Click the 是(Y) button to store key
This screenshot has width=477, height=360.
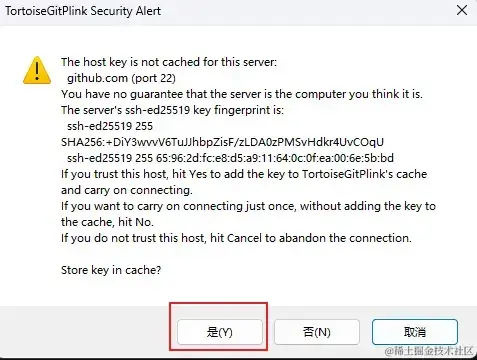[220, 332]
